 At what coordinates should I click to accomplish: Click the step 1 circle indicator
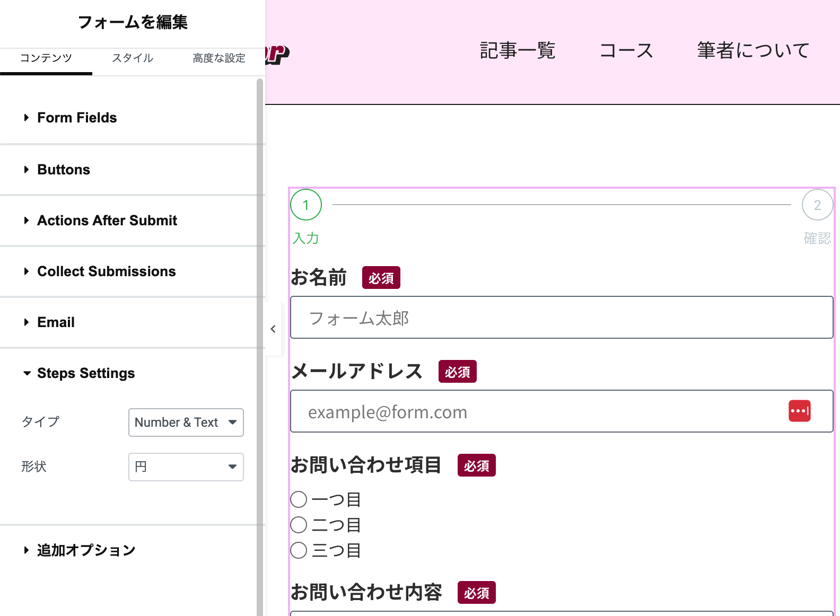click(x=306, y=205)
